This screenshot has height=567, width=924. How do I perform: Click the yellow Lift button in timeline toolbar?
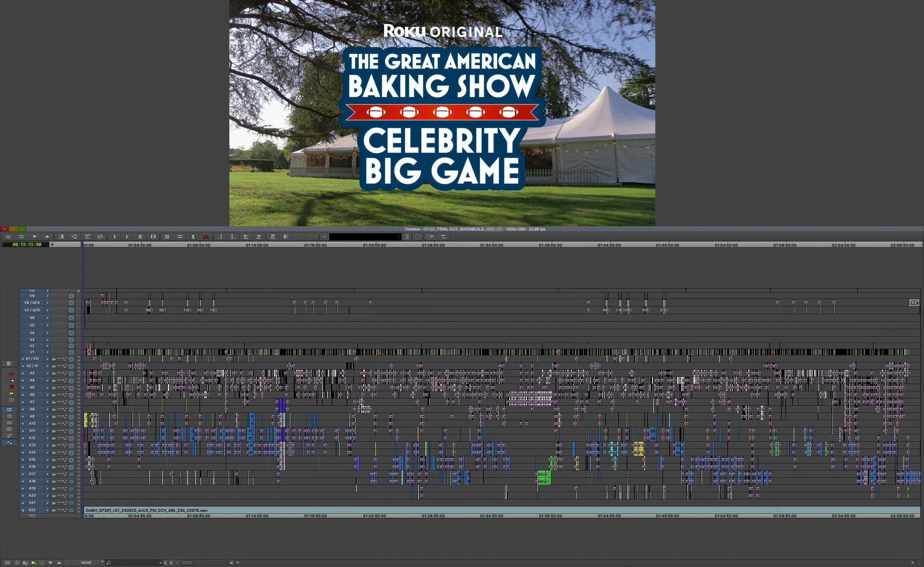(x=193, y=237)
